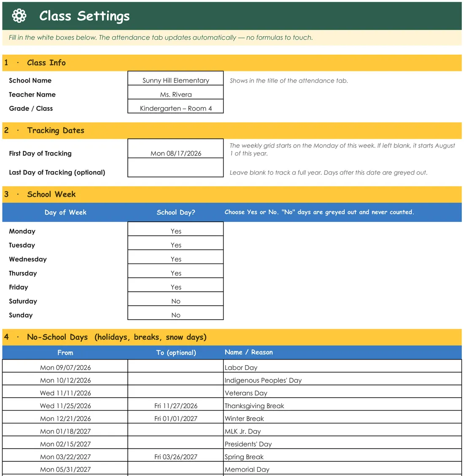Select the From cell 'Wed 11/11/2026'
The height and width of the screenshot is (476, 464).
pos(65,392)
